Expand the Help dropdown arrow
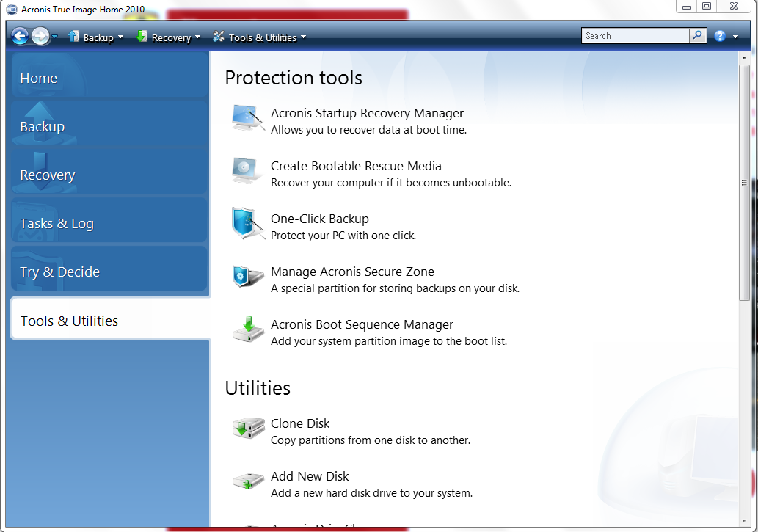Screen dimensions: 758x532 (x=735, y=37)
